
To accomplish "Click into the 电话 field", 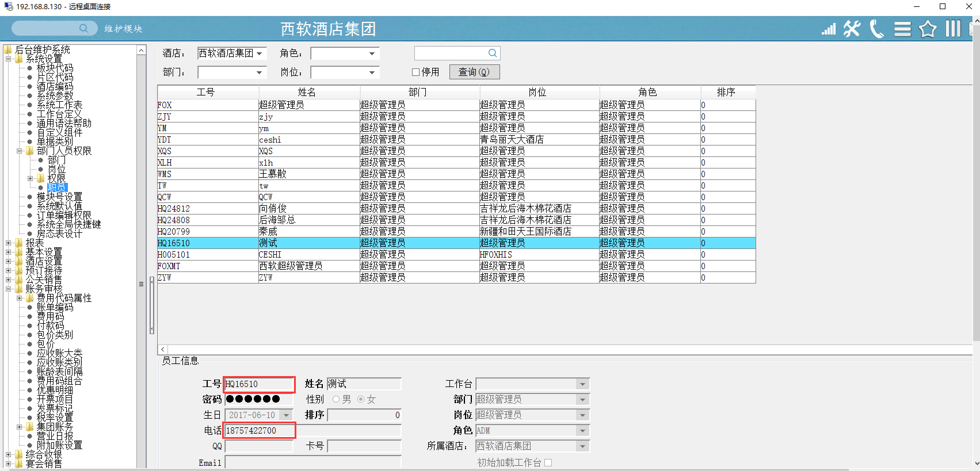I will coord(313,431).
